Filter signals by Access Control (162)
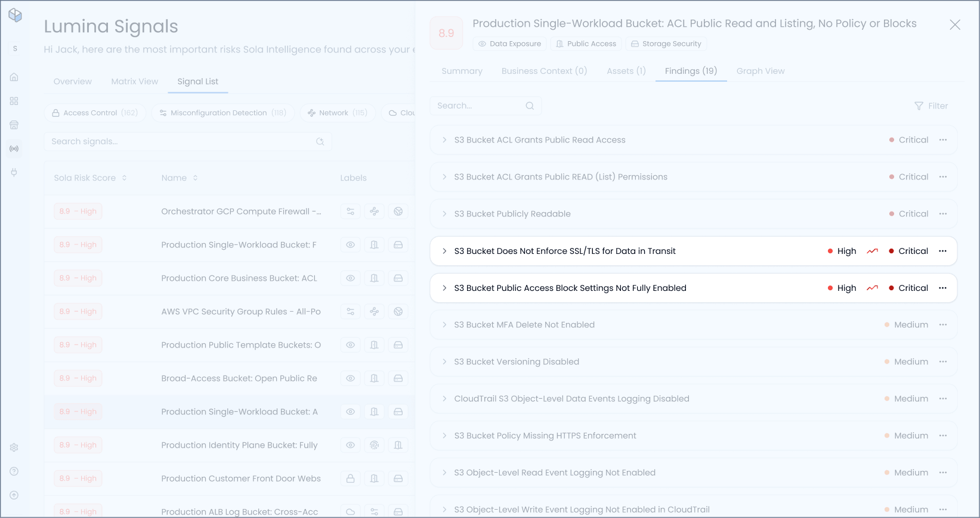The height and width of the screenshot is (518, 980). click(x=95, y=113)
